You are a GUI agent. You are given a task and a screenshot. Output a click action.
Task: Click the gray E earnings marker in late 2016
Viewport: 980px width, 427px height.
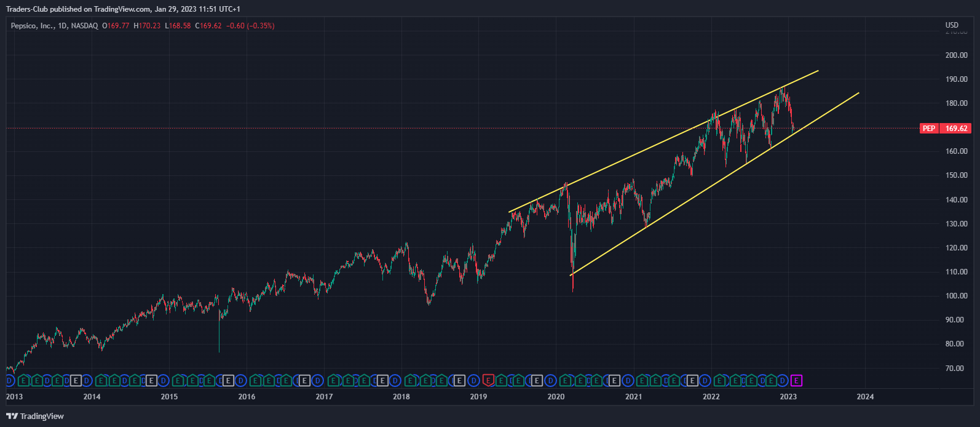coord(305,380)
